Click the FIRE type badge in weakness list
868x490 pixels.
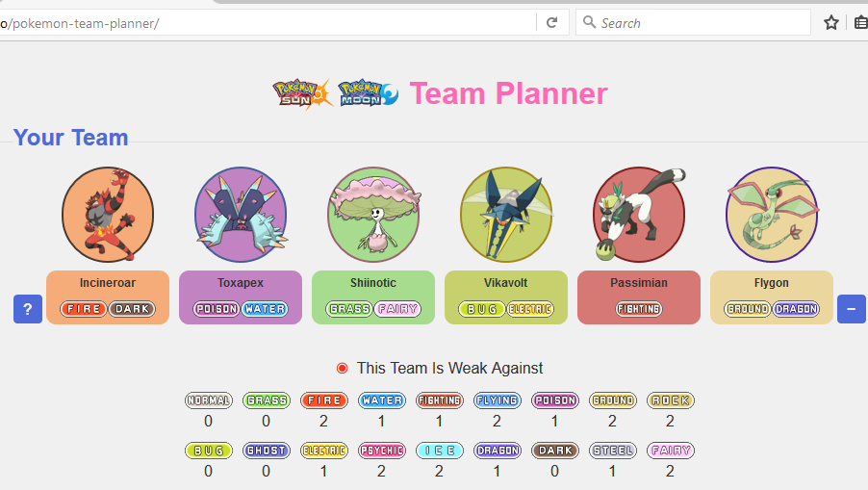pyautogui.click(x=324, y=400)
